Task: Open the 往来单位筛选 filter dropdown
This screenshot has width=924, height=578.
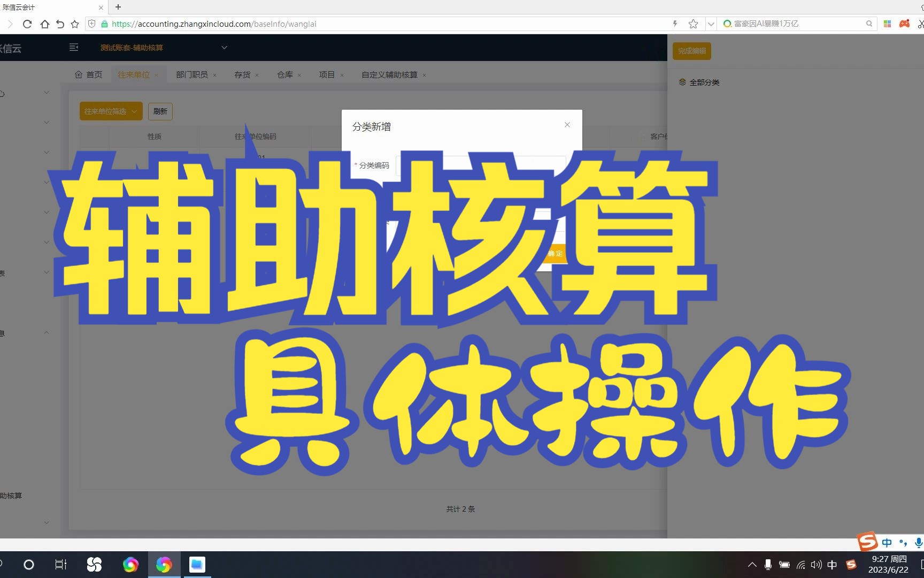Action: [110, 111]
